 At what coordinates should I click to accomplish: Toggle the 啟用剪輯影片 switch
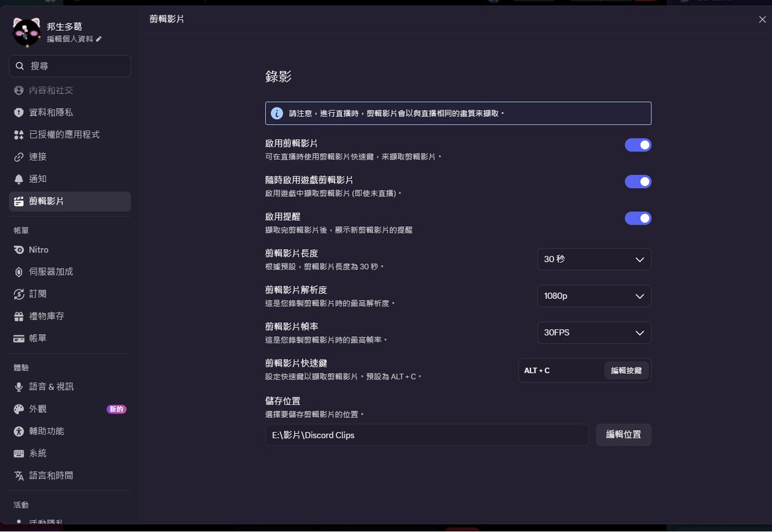point(638,145)
